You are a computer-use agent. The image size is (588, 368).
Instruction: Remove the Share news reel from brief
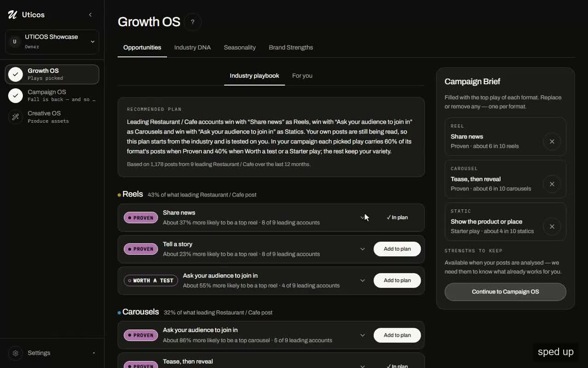[x=552, y=141]
